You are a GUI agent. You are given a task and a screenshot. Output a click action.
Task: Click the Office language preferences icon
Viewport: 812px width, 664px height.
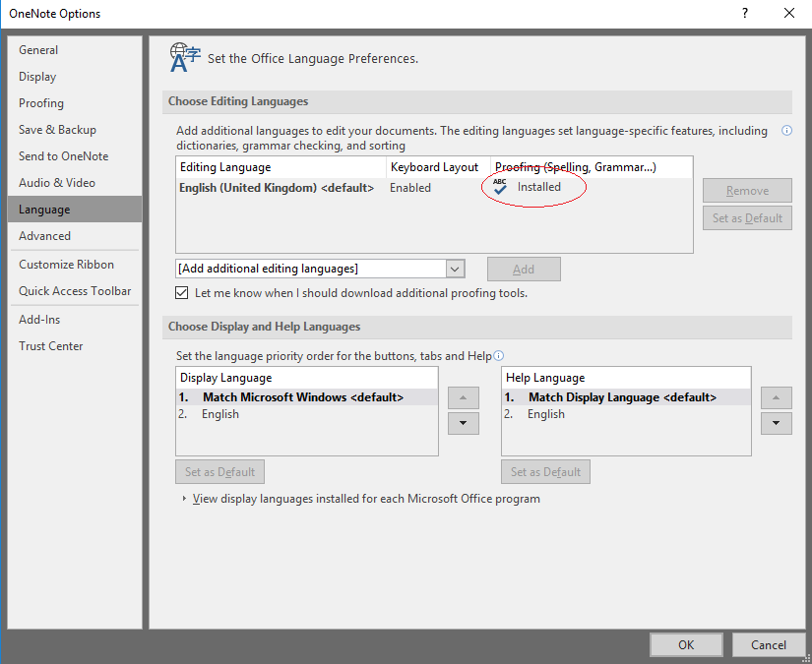point(185,57)
